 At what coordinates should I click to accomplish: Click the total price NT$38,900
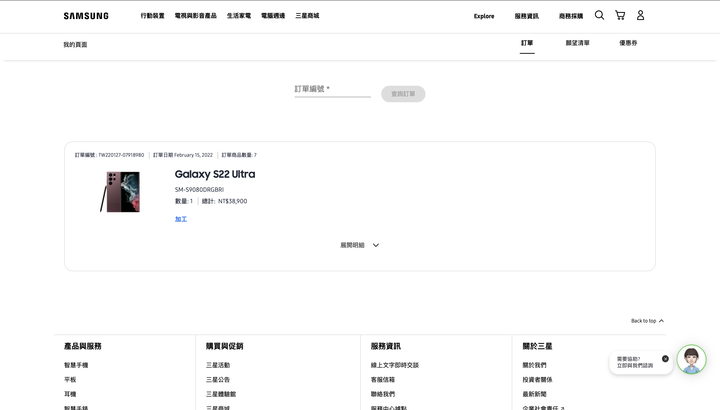[x=232, y=201]
